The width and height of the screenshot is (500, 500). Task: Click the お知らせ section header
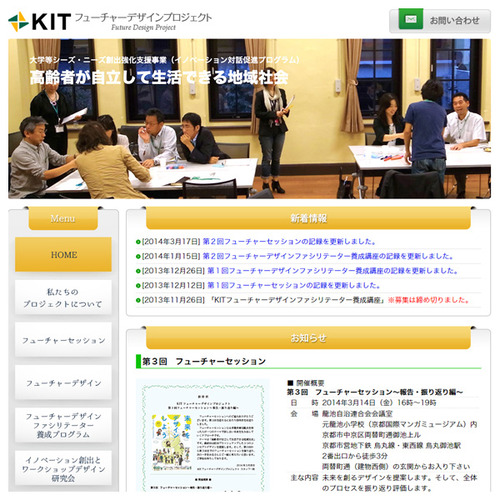point(308,338)
